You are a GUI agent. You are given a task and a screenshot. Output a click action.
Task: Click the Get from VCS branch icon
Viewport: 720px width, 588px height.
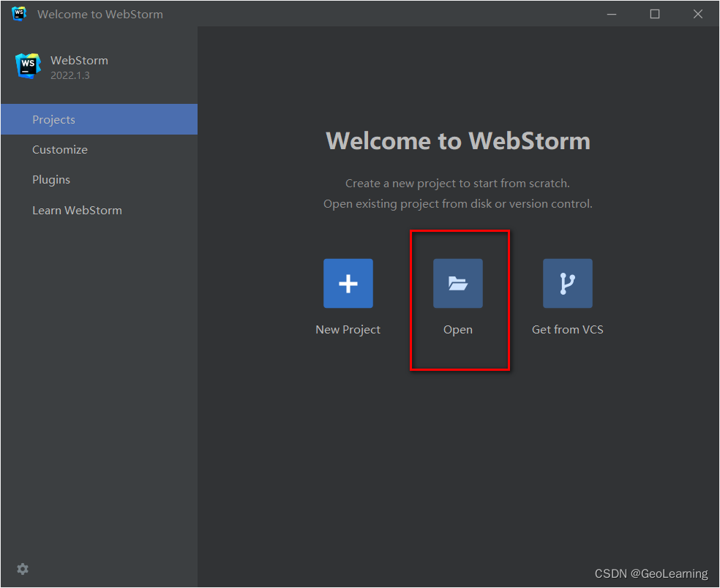568,283
